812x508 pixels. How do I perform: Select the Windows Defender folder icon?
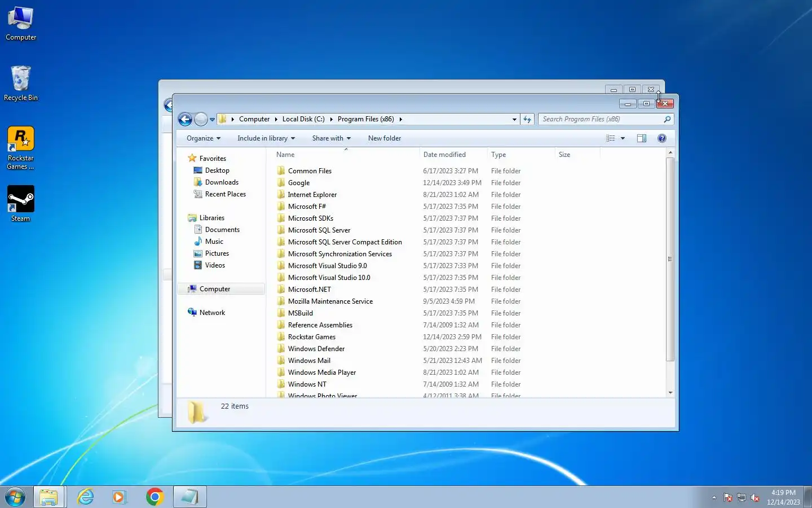coord(281,348)
